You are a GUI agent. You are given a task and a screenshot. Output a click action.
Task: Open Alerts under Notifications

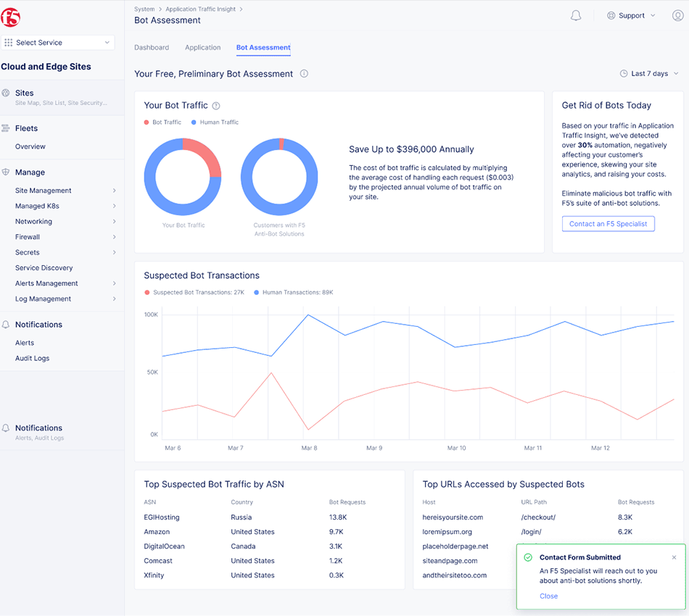pyautogui.click(x=25, y=343)
